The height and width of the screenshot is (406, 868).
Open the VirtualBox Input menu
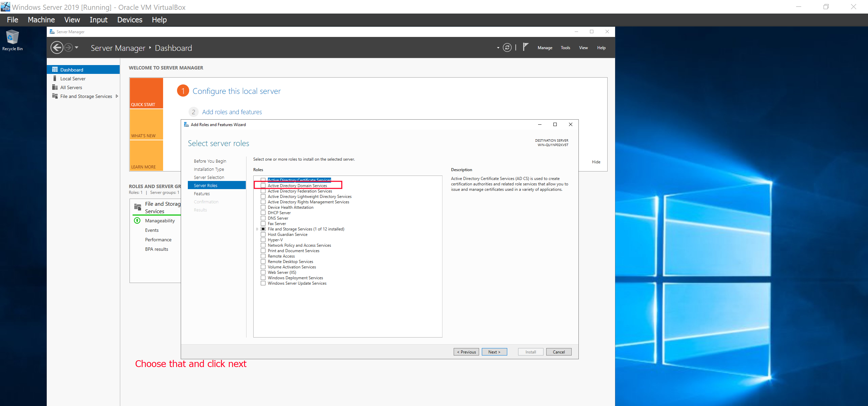click(98, 20)
